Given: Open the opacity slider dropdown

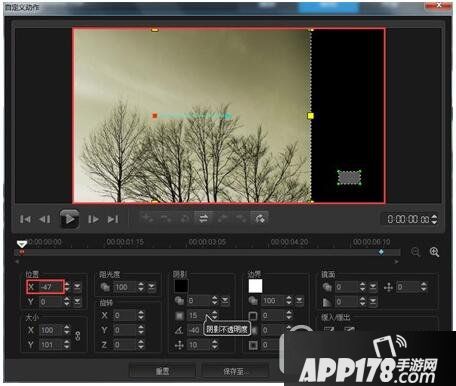Looking at the screenshot, I should click(x=151, y=287).
